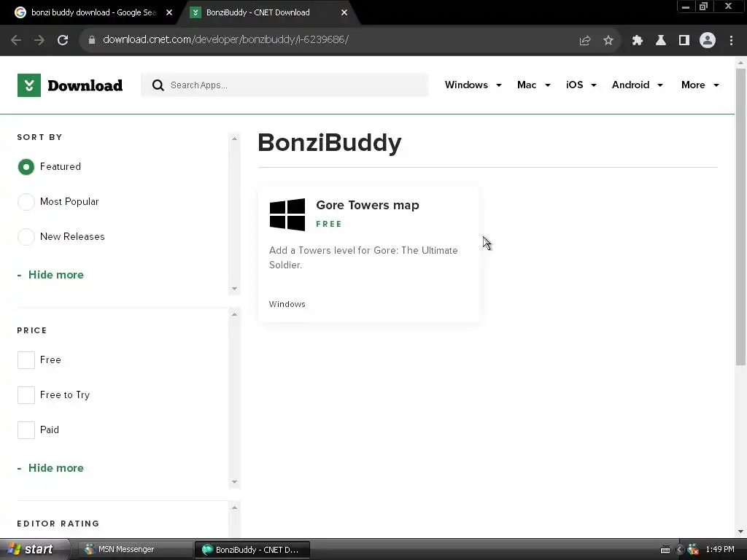747x560 pixels.
Task: Open the More navigation dropdown
Action: [x=700, y=85]
